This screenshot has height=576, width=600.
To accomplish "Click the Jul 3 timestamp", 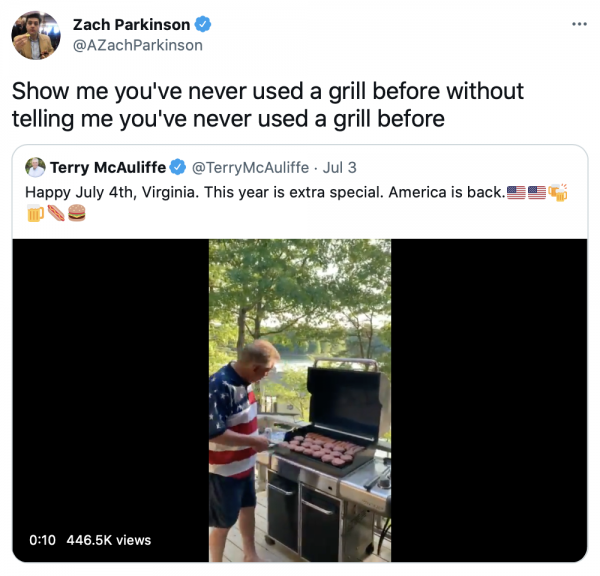I will pyautogui.click(x=339, y=168).
